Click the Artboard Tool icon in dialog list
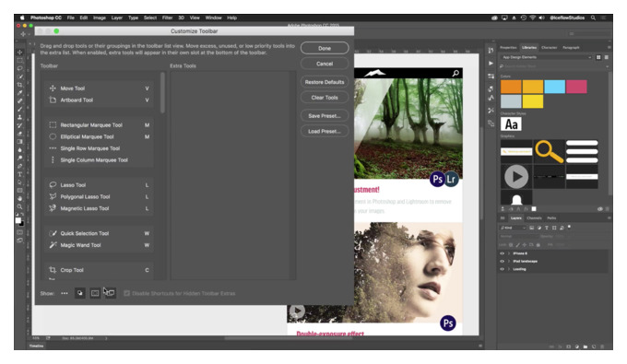Screen dimensions: 627x364 click(x=53, y=100)
